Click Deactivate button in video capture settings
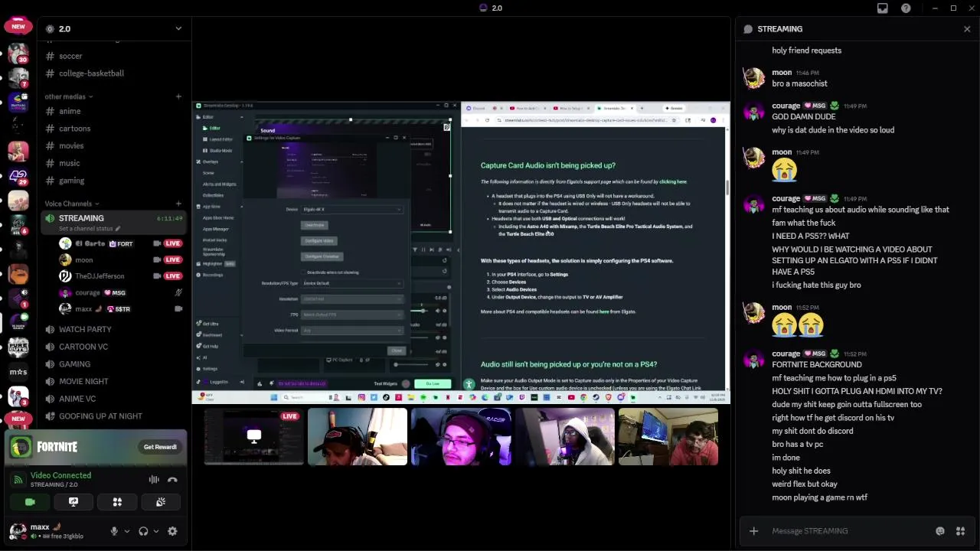 (315, 225)
